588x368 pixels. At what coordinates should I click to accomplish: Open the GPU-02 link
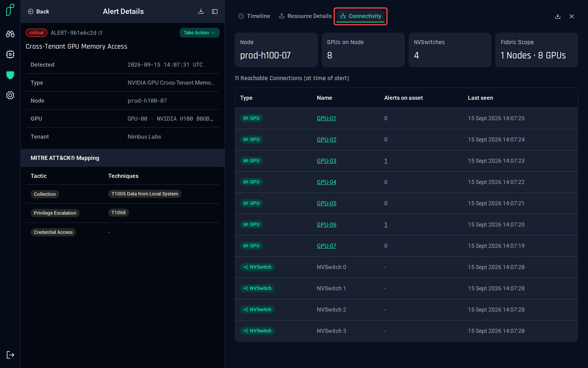coord(326,139)
